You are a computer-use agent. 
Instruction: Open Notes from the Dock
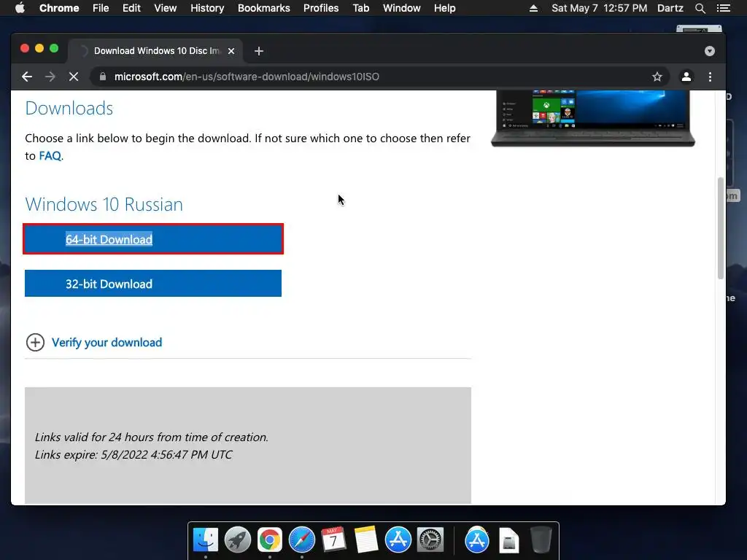(x=366, y=540)
